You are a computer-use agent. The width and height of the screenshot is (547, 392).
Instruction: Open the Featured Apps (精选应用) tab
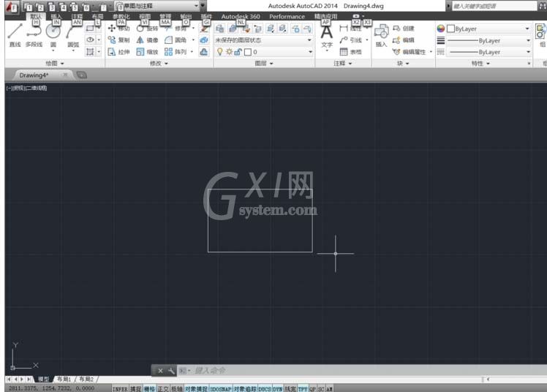coord(325,16)
